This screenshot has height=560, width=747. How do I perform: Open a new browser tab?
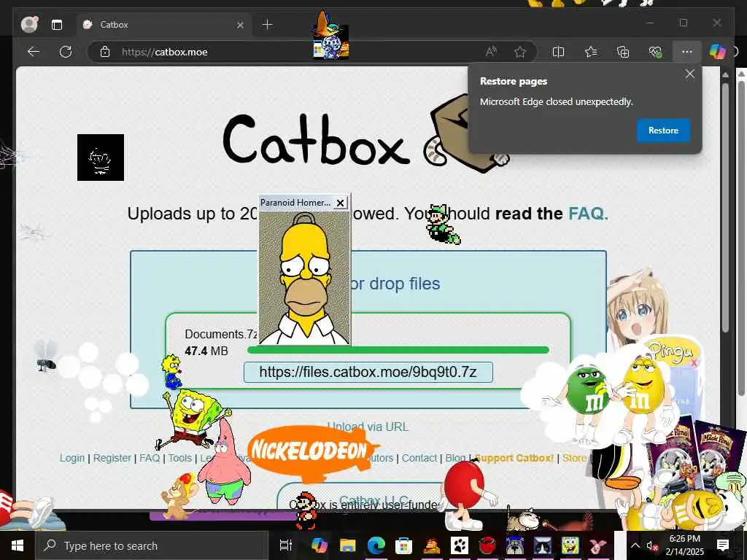point(268,24)
